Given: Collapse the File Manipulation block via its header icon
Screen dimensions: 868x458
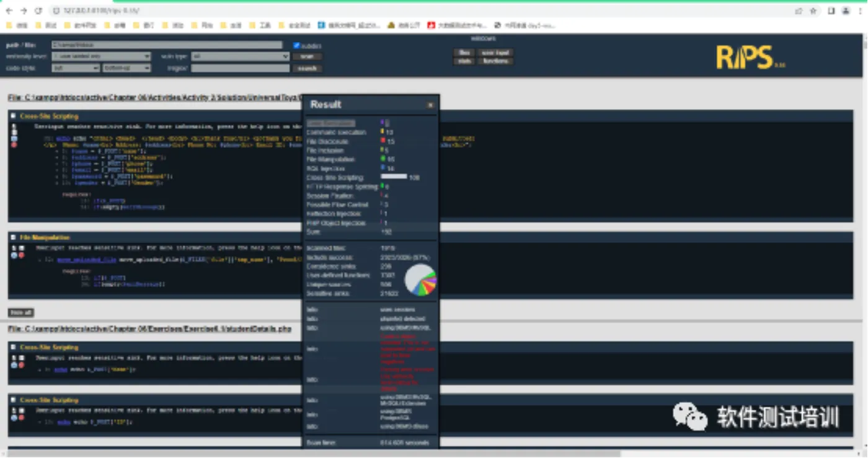Looking at the screenshot, I should click(x=14, y=237).
